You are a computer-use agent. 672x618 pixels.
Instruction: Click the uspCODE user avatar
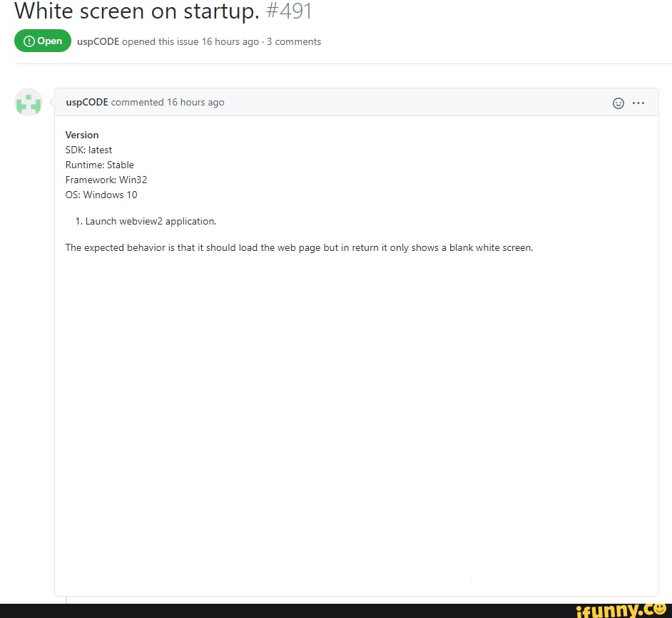(x=29, y=103)
